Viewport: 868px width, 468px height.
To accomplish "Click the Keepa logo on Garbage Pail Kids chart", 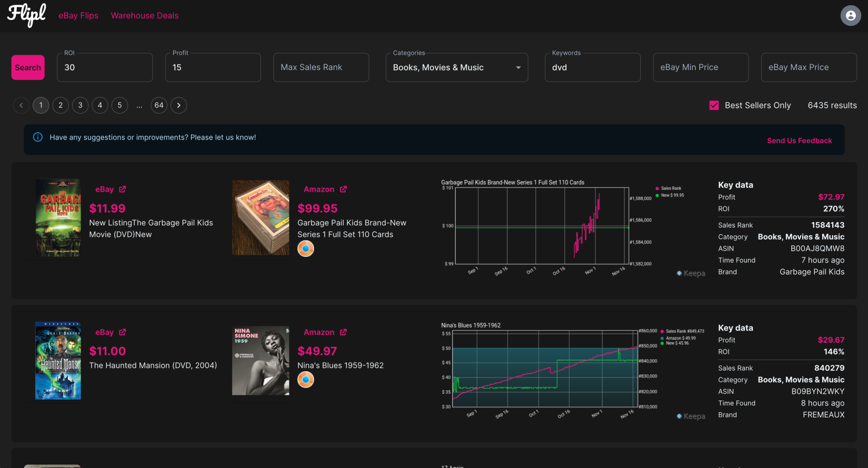I will point(691,273).
